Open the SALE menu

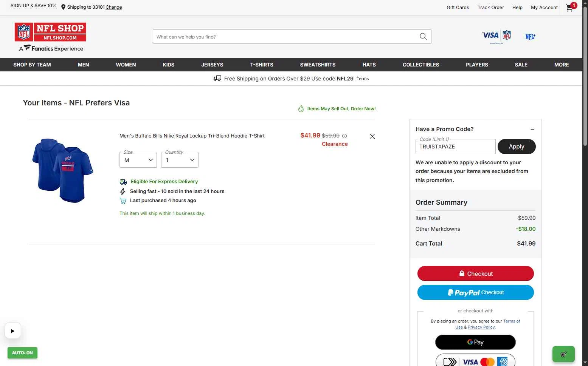(521, 65)
